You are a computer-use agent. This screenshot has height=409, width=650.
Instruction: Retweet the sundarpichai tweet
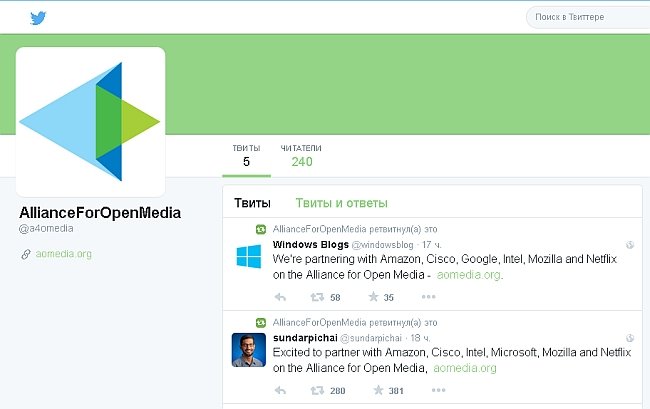coord(317,390)
